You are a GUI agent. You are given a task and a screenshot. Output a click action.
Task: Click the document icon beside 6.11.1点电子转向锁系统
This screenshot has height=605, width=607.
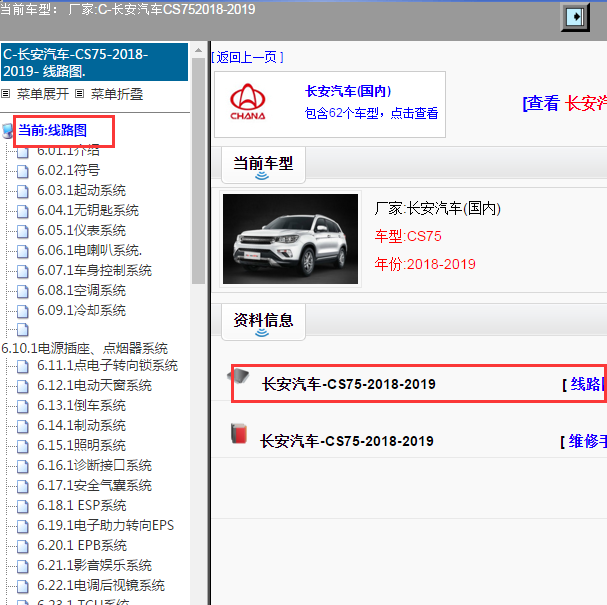22,366
